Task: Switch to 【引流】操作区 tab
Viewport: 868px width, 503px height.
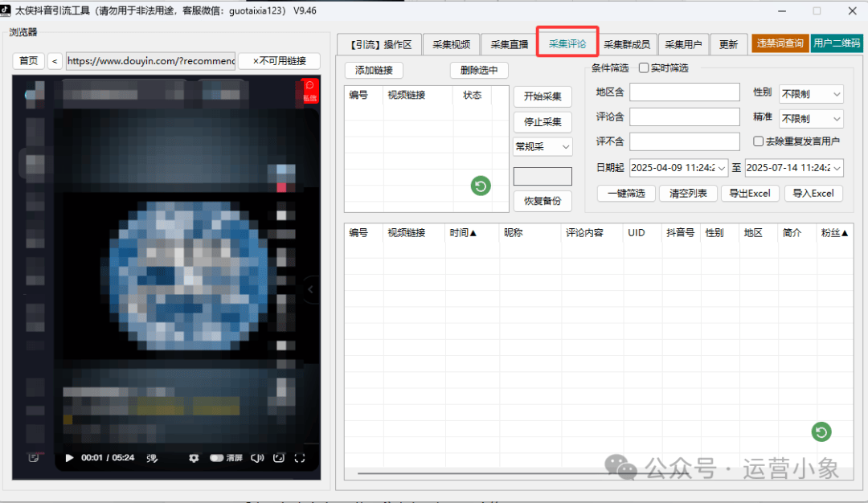Action: click(x=379, y=44)
